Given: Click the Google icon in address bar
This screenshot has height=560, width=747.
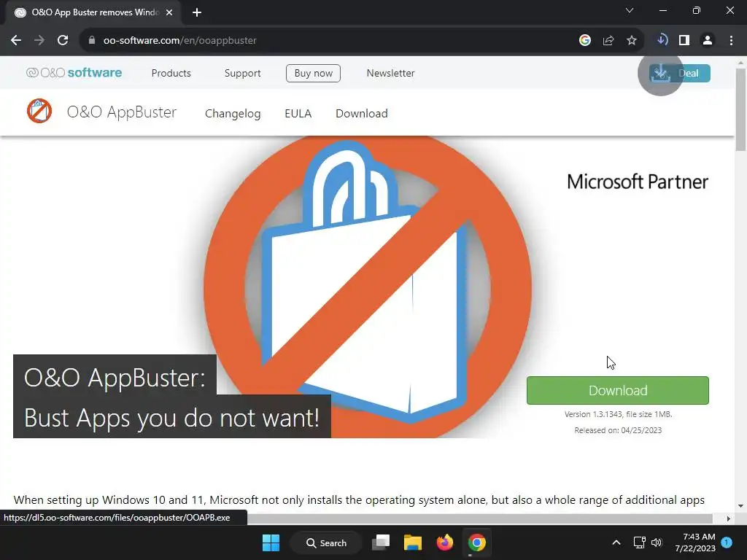Looking at the screenshot, I should click(x=585, y=41).
